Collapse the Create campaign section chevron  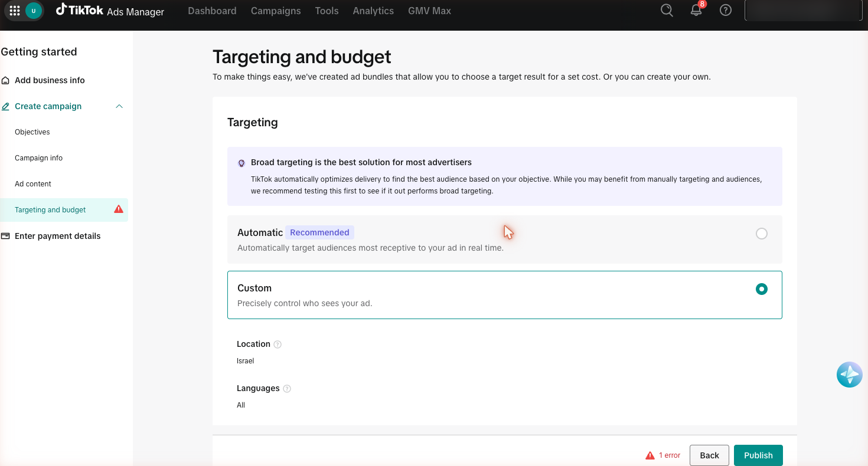click(119, 106)
